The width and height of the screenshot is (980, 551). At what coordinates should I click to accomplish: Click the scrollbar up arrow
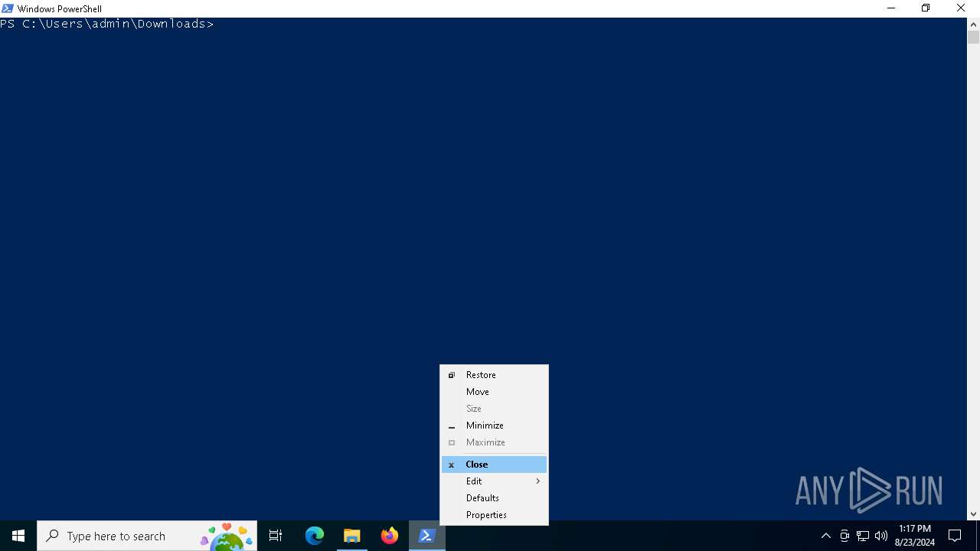click(973, 24)
